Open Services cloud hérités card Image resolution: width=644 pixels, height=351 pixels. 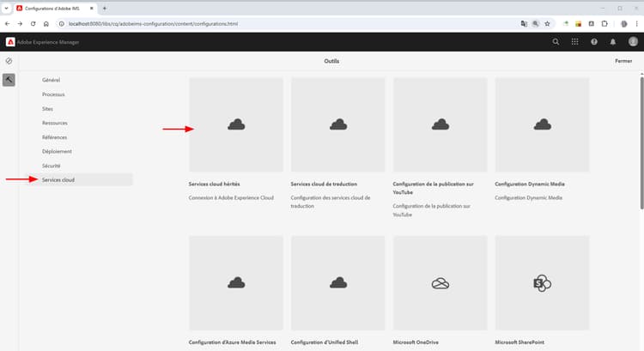tap(236, 124)
